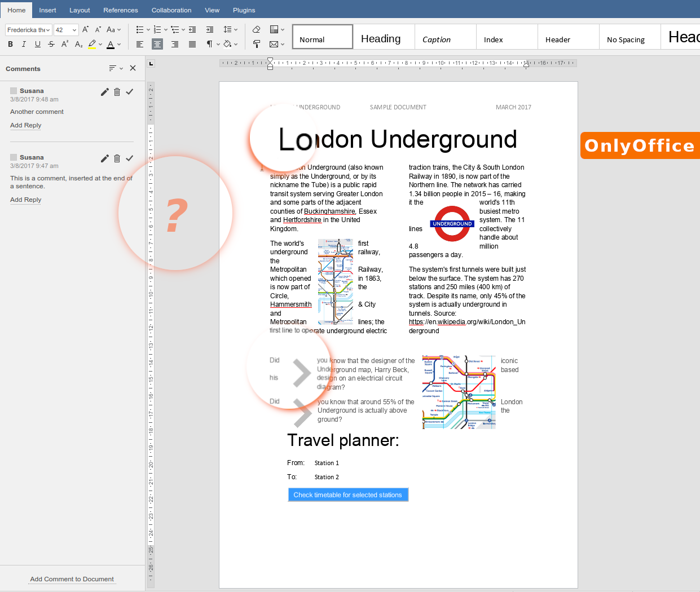Decrease indent icon in the toolbar
Image resolution: width=700 pixels, height=592 pixels.
click(192, 29)
